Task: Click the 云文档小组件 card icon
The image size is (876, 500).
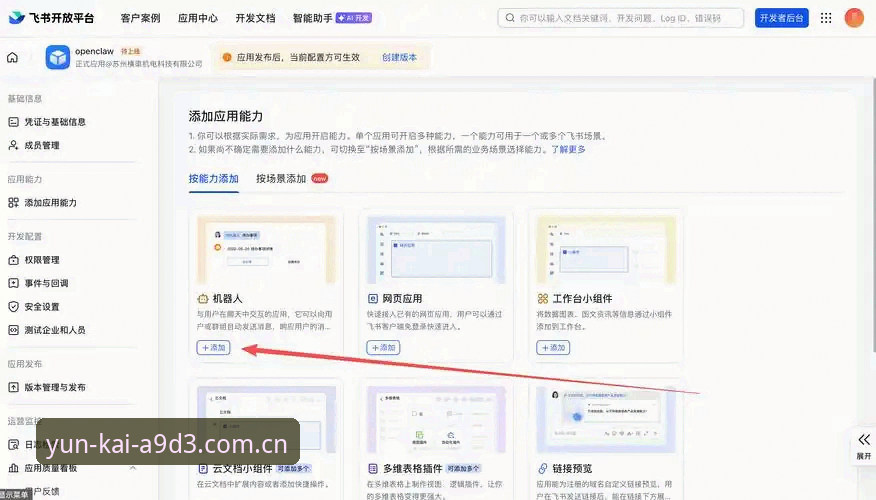Action: (x=203, y=469)
